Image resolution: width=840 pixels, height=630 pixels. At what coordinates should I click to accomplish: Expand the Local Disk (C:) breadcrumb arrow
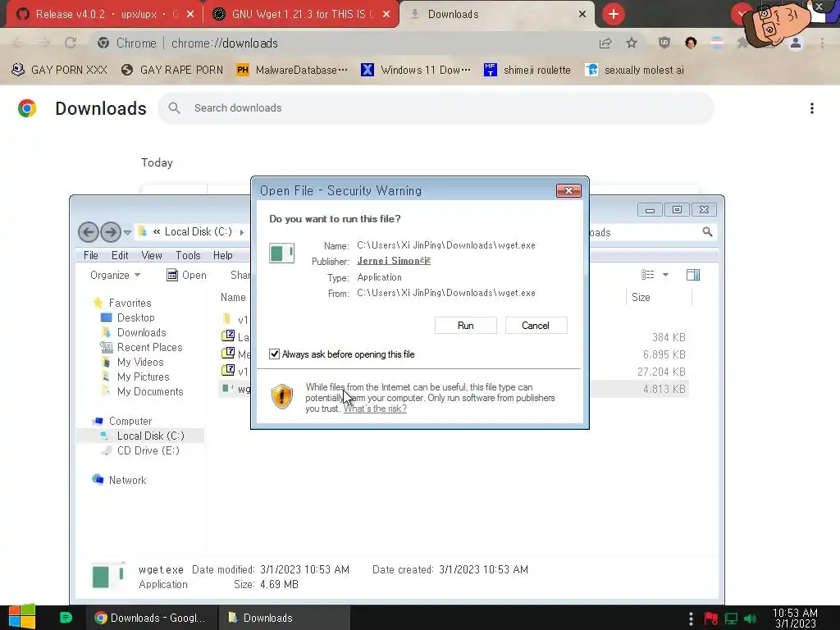[x=242, y=232]
